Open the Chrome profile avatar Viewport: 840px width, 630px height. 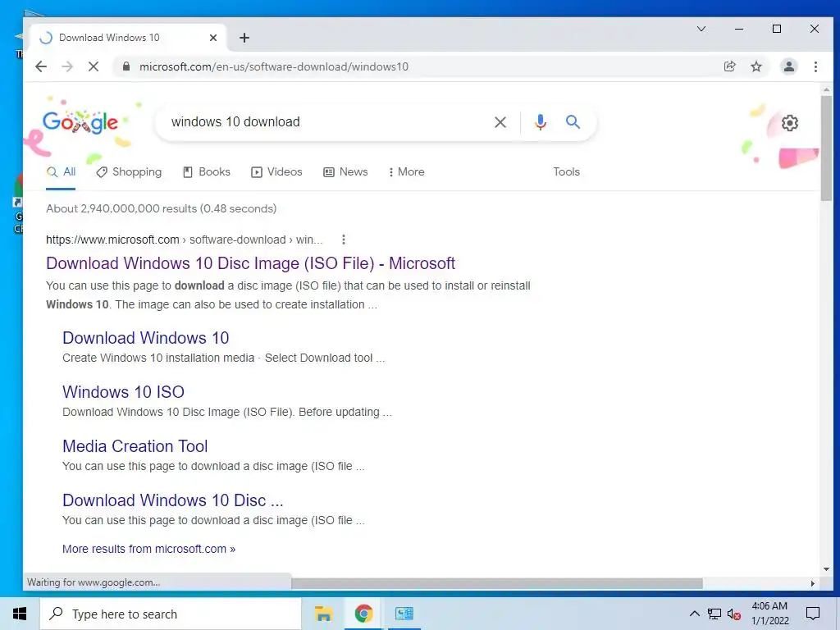point(788,66)
